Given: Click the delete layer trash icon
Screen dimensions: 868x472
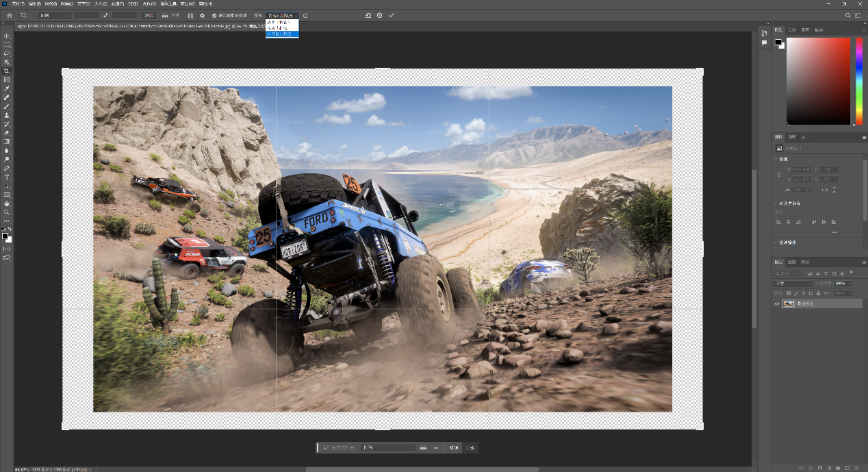Looking at the screenshot, I should [x=856, y=468].
